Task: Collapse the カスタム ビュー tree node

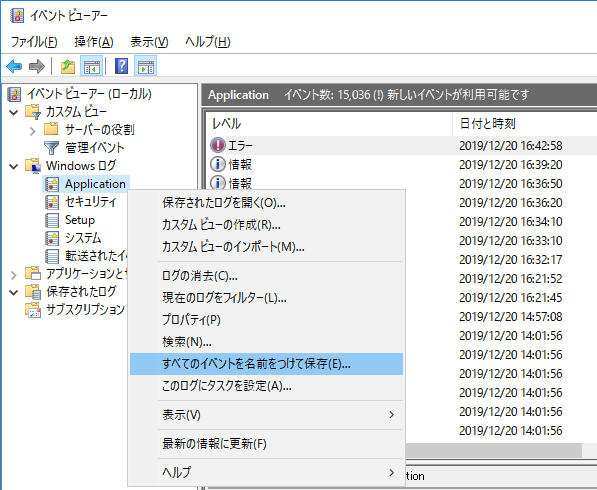Action: (14, 112)
